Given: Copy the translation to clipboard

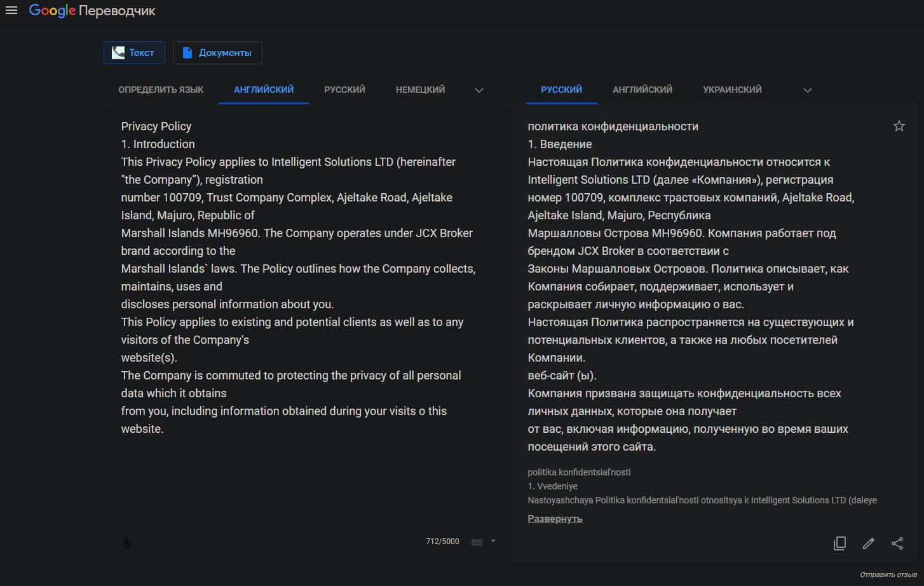Looking at the screenshot, I should (x=839, y=543).
